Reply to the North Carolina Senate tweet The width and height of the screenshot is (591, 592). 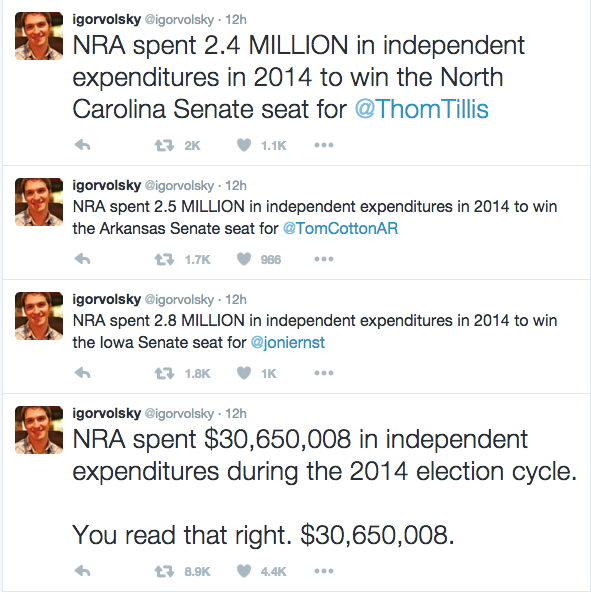click(x=83, y=145)
